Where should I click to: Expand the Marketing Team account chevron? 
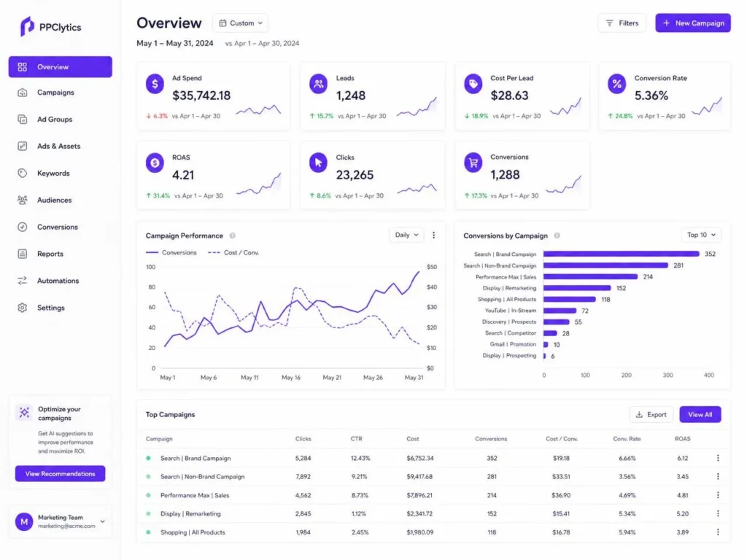[x=102, y=521]
